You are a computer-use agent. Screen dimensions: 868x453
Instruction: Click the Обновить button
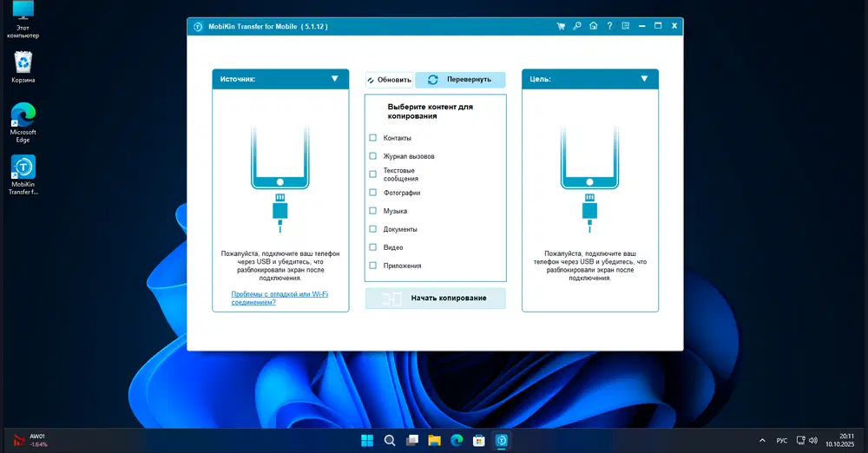[389, 80]
